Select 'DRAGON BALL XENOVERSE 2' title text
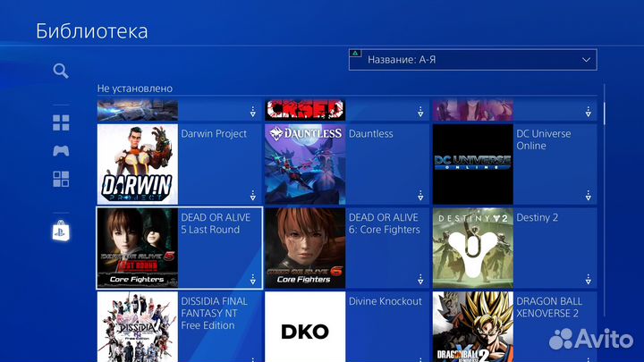This screenshot has width=644, height=362. [549, 307]
